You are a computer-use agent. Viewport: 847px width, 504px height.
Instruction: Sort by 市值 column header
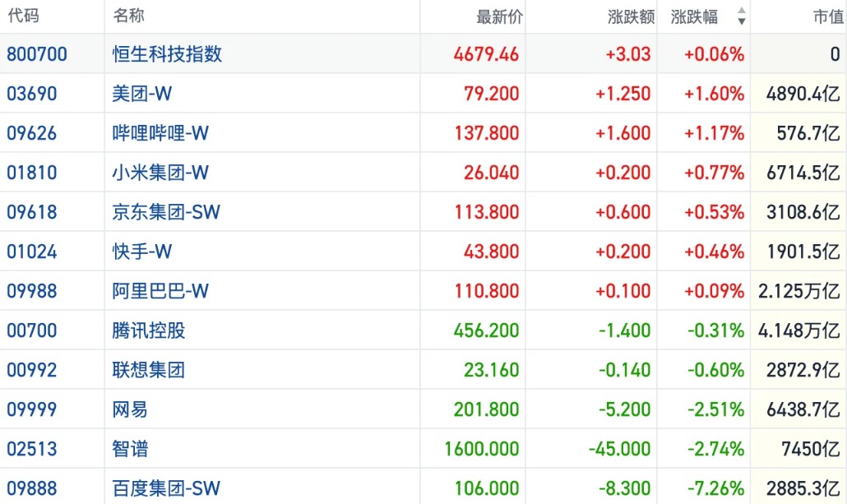[x=829, y=16]
